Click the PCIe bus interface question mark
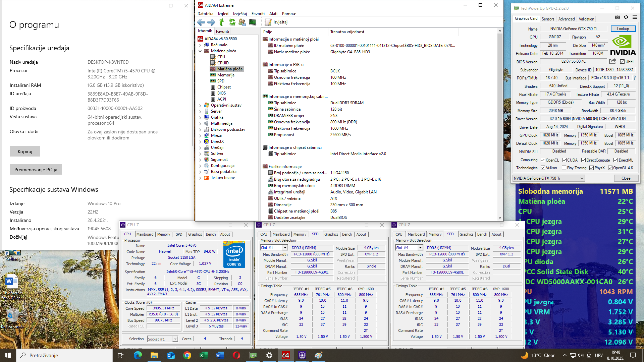The image size is (644, 362). click(634, 78)
